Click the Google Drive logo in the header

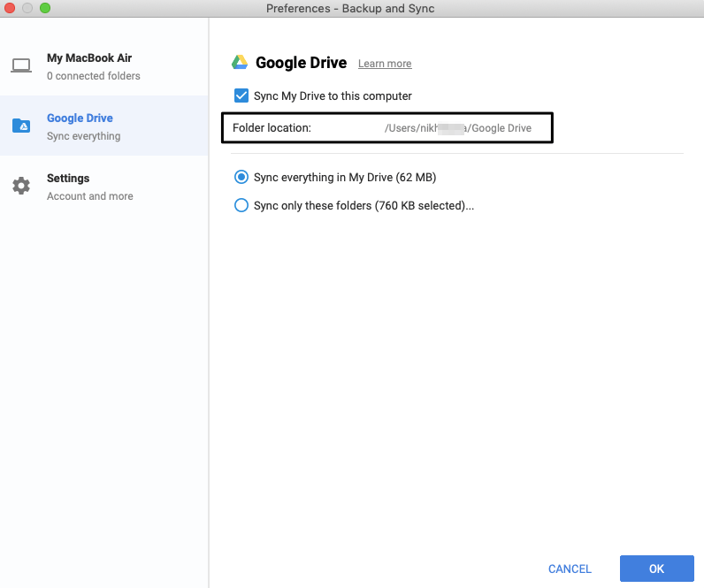(240, 63)
